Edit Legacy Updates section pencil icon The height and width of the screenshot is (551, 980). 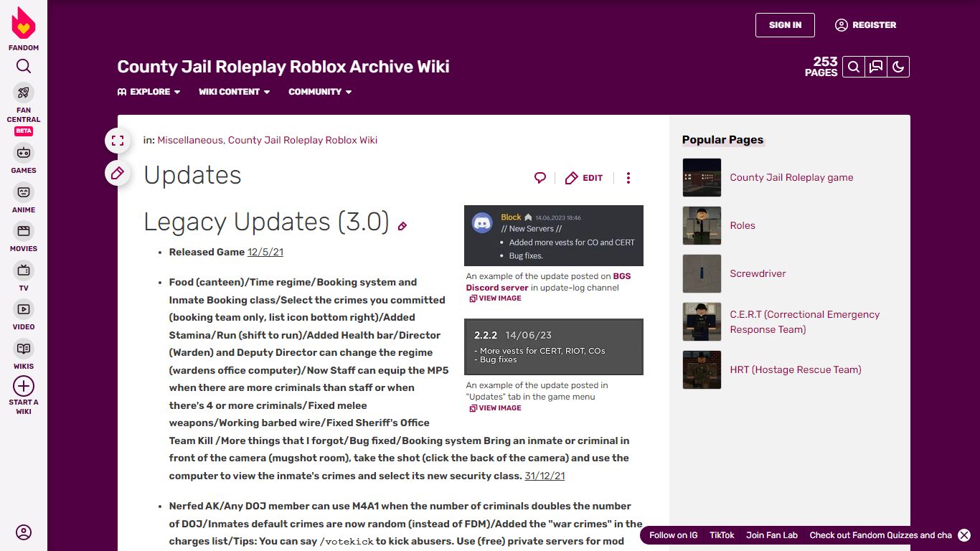(x=402, y=226)
